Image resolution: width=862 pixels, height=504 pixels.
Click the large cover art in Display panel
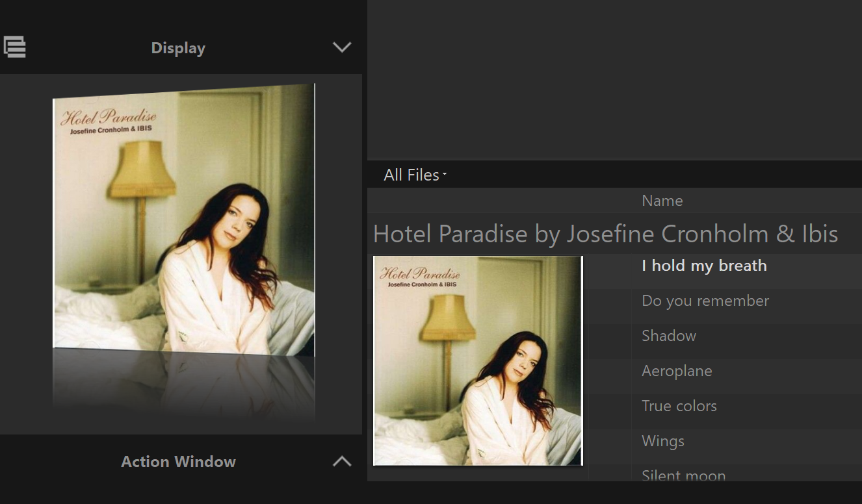[184, 221]
